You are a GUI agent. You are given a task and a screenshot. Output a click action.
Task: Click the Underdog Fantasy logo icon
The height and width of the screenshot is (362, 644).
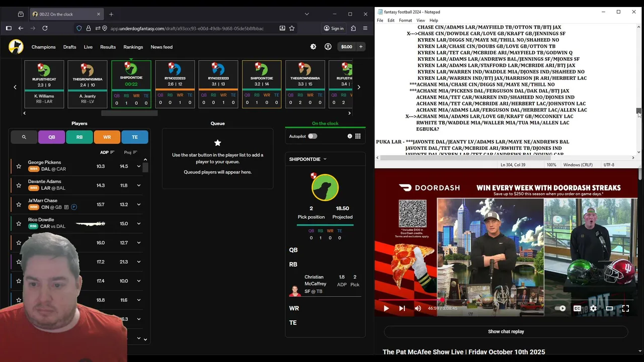16,47
